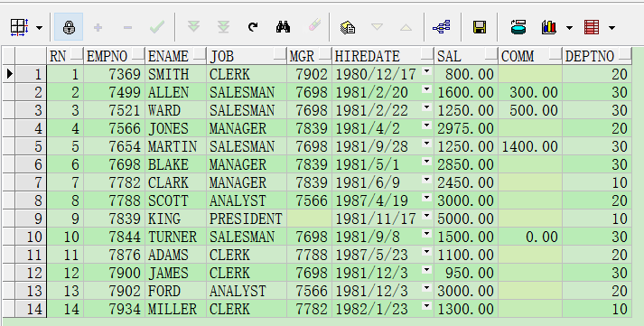Click sort button in COMM column header
This screenshot has width=644, height=326.
(x=555, y=55)
